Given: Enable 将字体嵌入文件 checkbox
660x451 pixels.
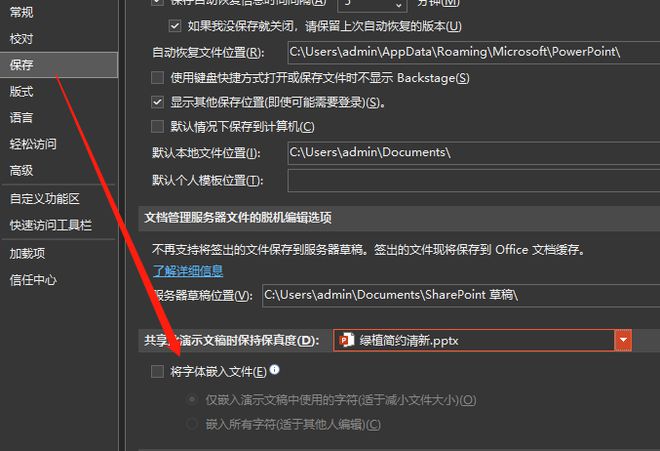Looking at the screenshot, I should click(157, 371).
